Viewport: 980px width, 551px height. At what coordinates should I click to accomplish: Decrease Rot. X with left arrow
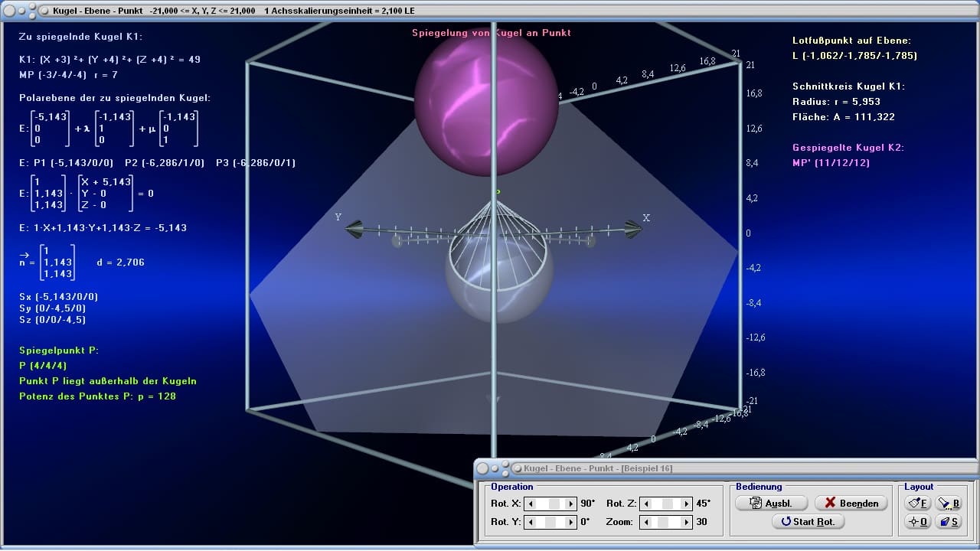[530, 504]
